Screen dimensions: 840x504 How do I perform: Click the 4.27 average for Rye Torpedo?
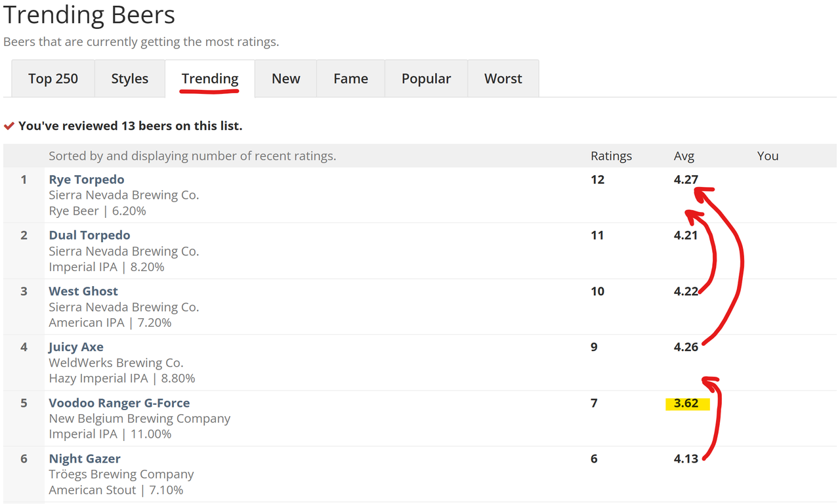coord(686,179)
